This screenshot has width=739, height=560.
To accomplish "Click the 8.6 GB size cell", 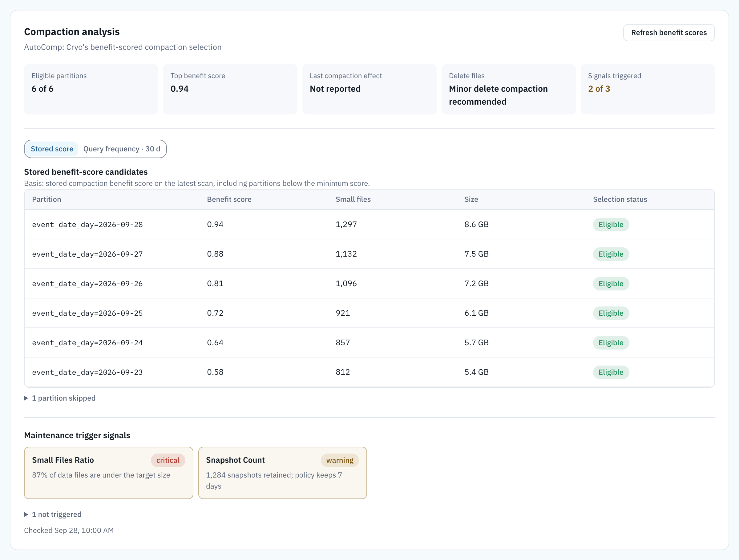I will [476, 225].
